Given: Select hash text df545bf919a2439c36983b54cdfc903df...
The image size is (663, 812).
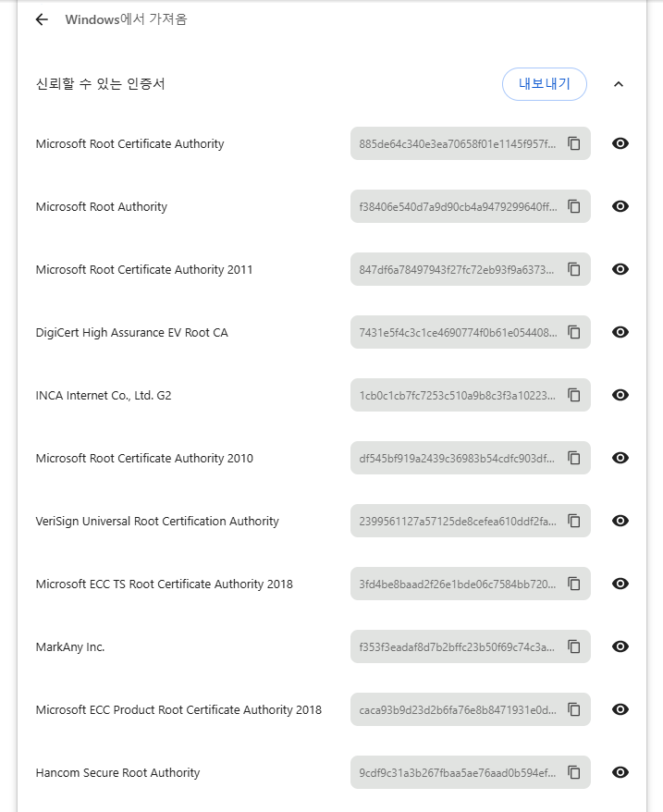Looking at the screenshot, I should pos(457,459).
